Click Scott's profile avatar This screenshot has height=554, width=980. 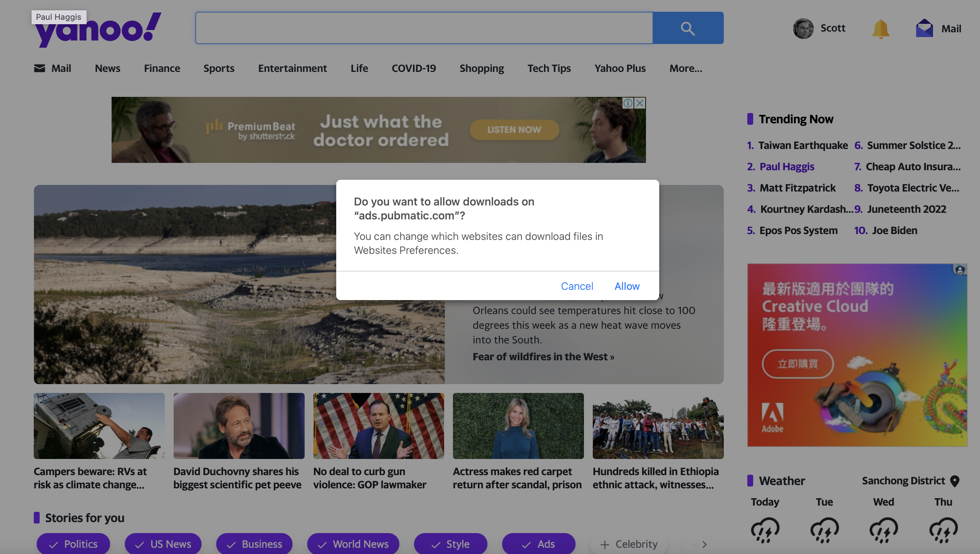803,29
